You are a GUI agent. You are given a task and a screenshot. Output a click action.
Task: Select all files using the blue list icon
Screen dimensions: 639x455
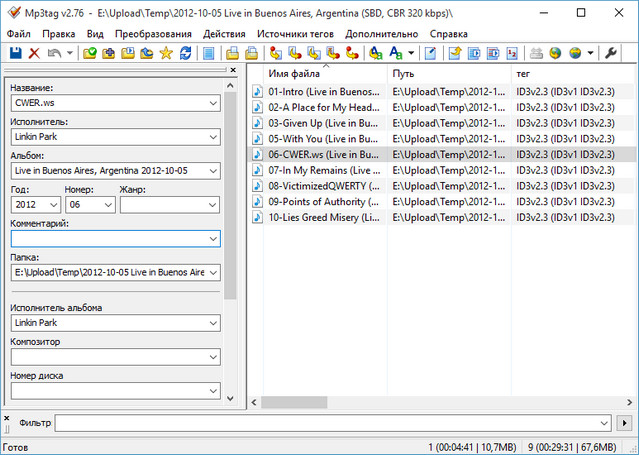click(x=209, y=53)
